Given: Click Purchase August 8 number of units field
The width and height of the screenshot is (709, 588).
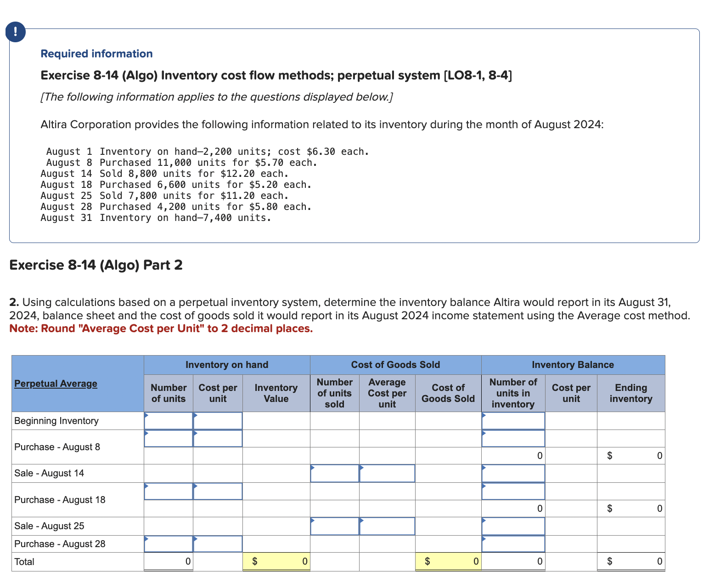Looking at the screenshot, I should [168, 438].
